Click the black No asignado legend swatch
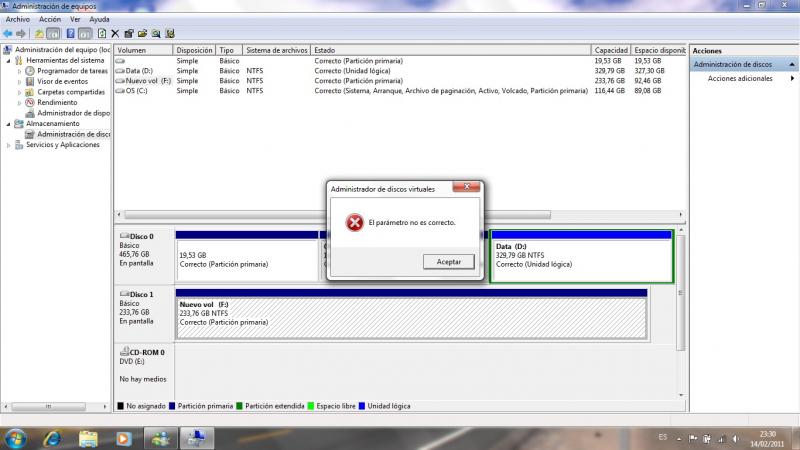Viewport: 800px width, 450px height. [x=120, y=406]
